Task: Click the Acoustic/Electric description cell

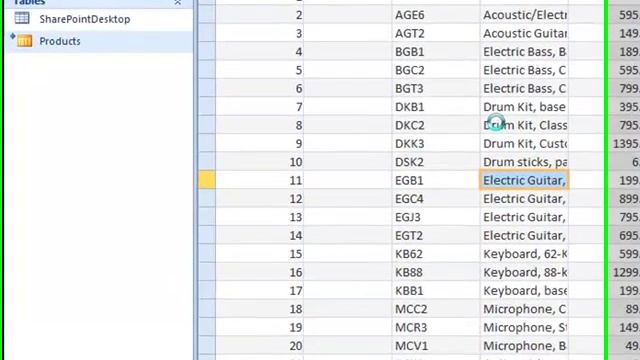Action: coord(524,15)
